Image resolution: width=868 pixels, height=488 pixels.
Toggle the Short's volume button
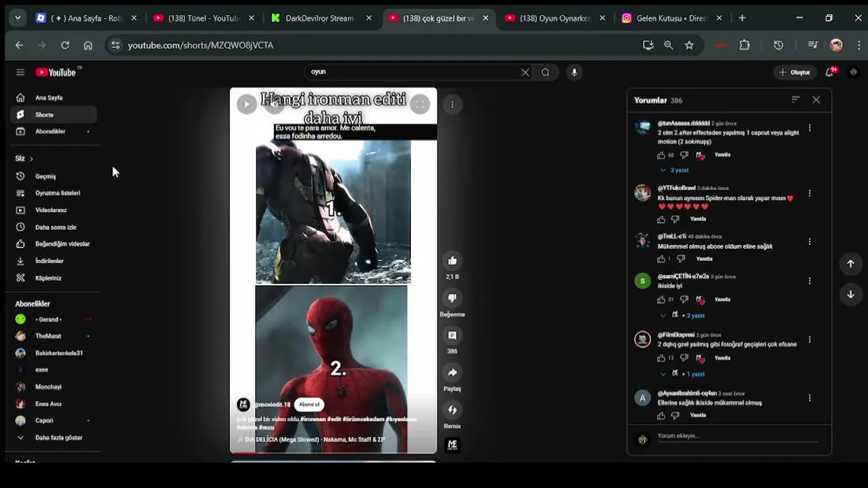(274, 104)
